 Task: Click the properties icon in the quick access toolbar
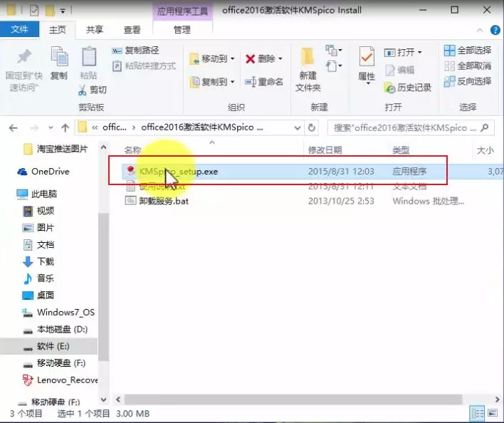[34, 11]
